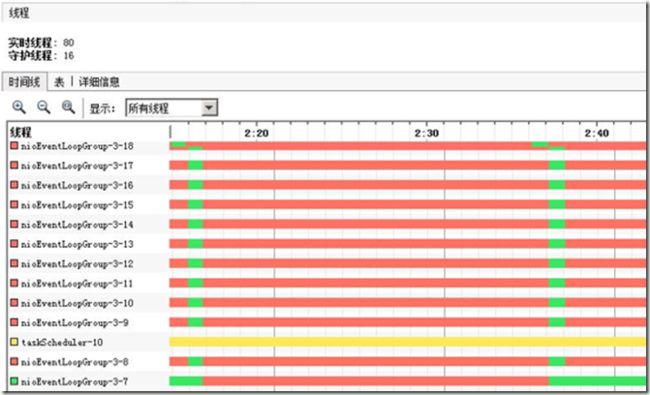650x395 pixels.
Task: Switch to the 时间线 tab
Action: [24, 82]
